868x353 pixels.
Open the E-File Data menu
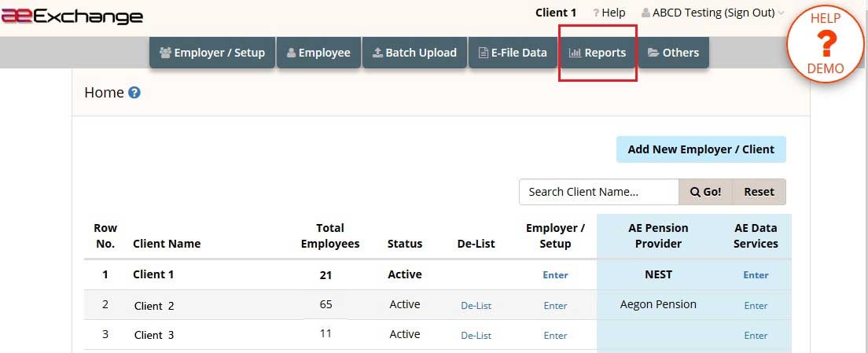pyautogui.click(x=513, y=53)
